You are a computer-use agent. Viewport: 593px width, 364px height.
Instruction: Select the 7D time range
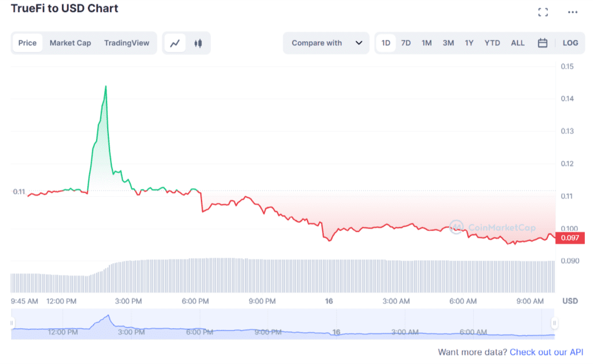point(406,43)
